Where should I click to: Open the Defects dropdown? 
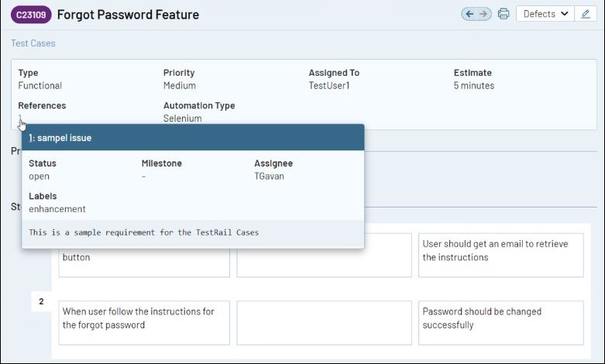[539, 14]
